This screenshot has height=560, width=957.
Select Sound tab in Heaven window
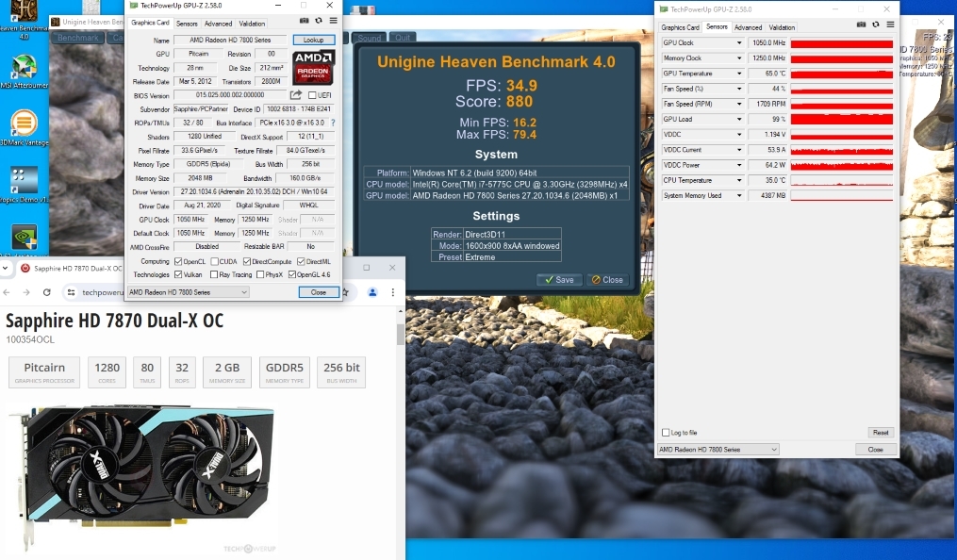[369, 38]
